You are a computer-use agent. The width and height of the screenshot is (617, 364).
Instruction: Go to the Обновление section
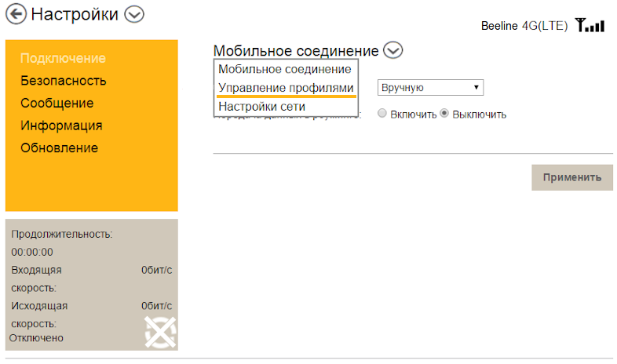click(x=59, y=148)
